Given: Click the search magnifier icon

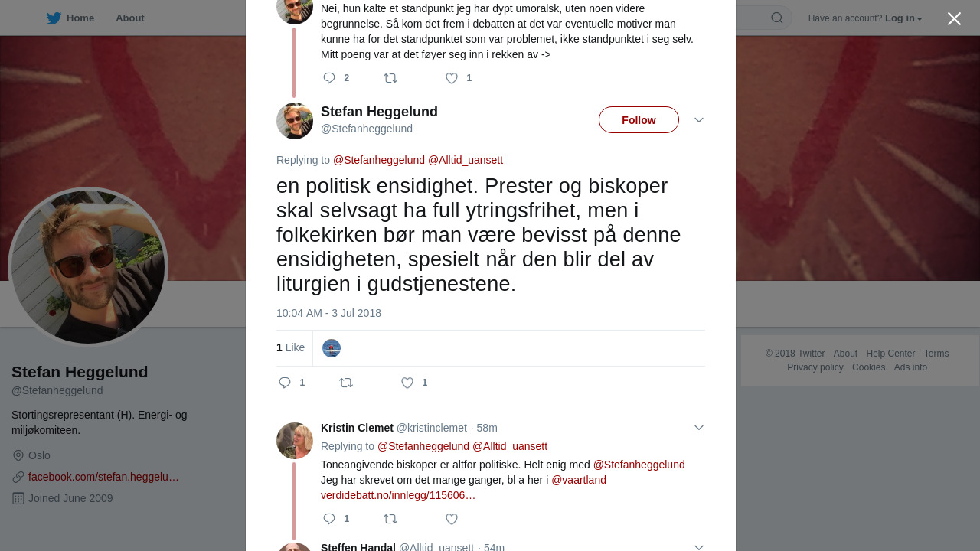Looking at the screenshot, I should pos(776,18).
